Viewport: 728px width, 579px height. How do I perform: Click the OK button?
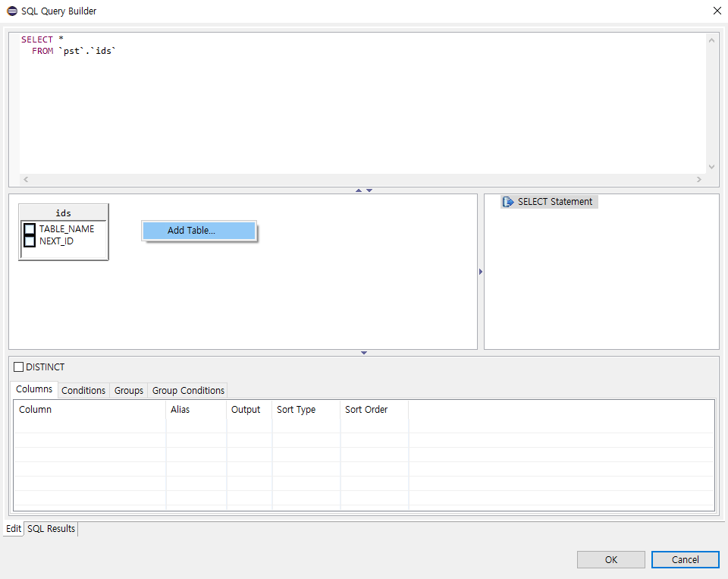610,559
